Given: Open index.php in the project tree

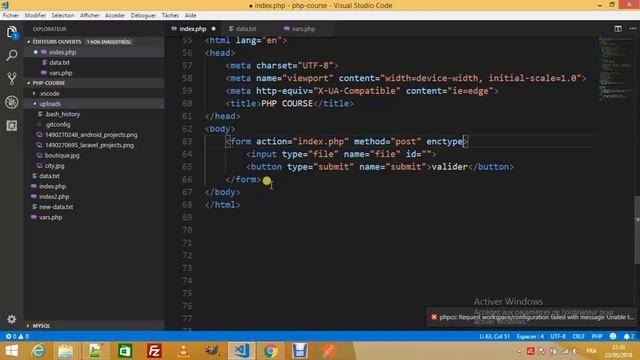Looking at the screenshot, I should click(x=52, y=186).
